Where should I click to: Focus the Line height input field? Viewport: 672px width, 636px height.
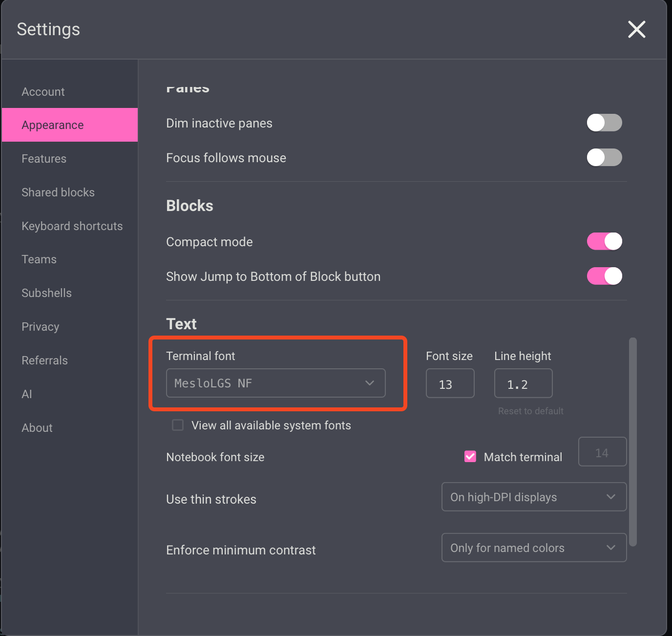tap(523, 383)
